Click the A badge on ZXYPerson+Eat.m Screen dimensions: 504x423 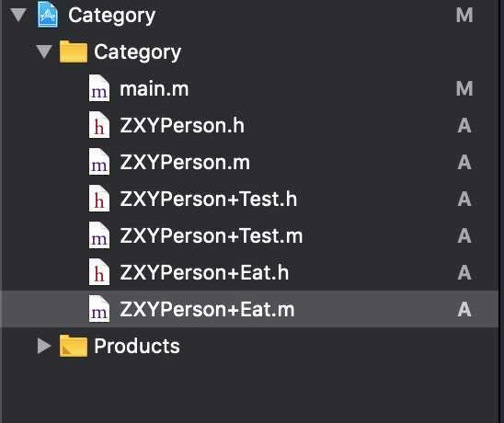464,309
